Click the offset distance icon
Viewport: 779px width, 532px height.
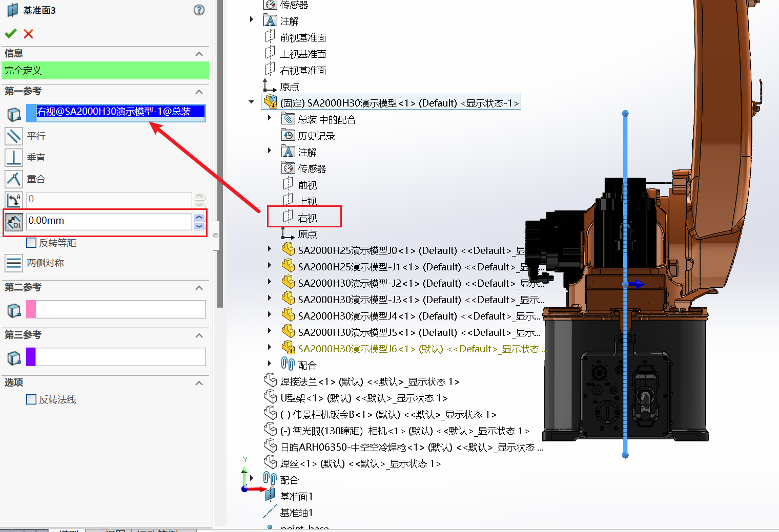pyautogui.click(x=14, y=222)
